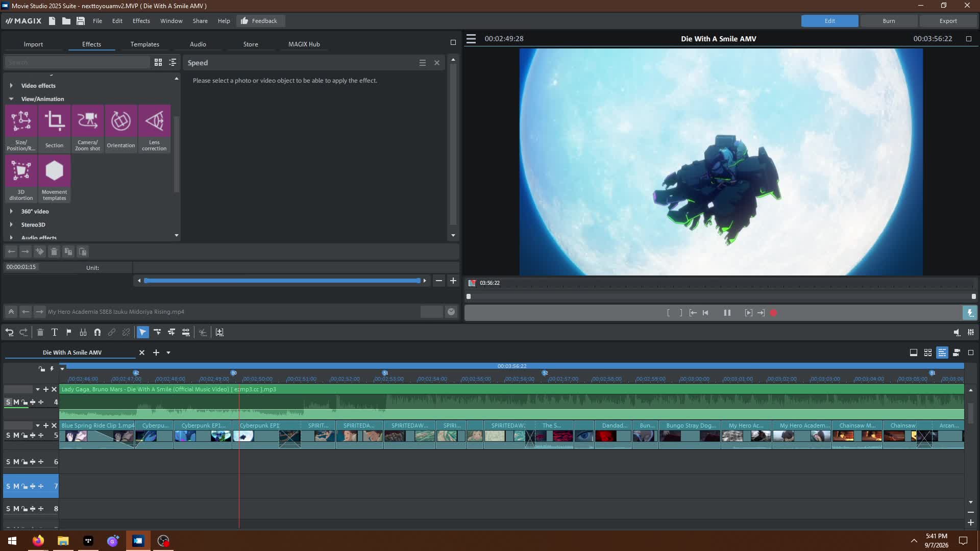Lock track 4 using the lock icon
Viewport: 980px width, 551px height.
tap(24, 402)
